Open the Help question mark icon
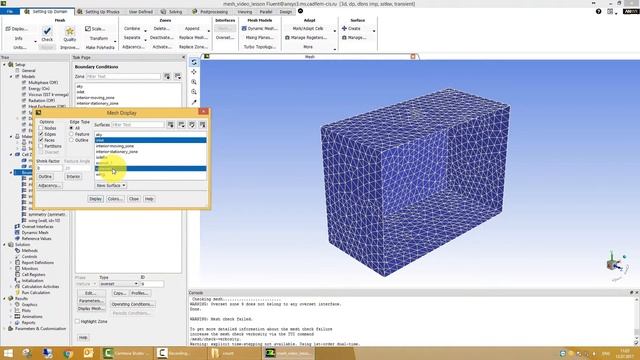Image resolution: width=640 pixels, height=360 pixels. (x=598, y=11)
